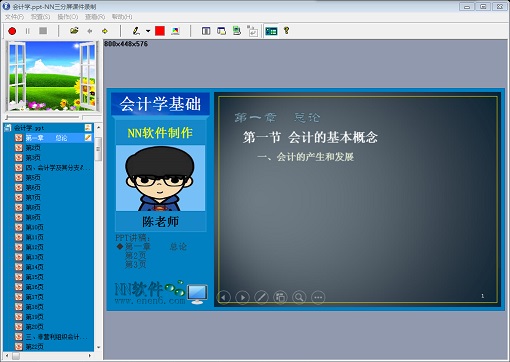Click the 第2页 line under PPT讲稿
Screen dimensions: 510x362
[x=135, y=256]
